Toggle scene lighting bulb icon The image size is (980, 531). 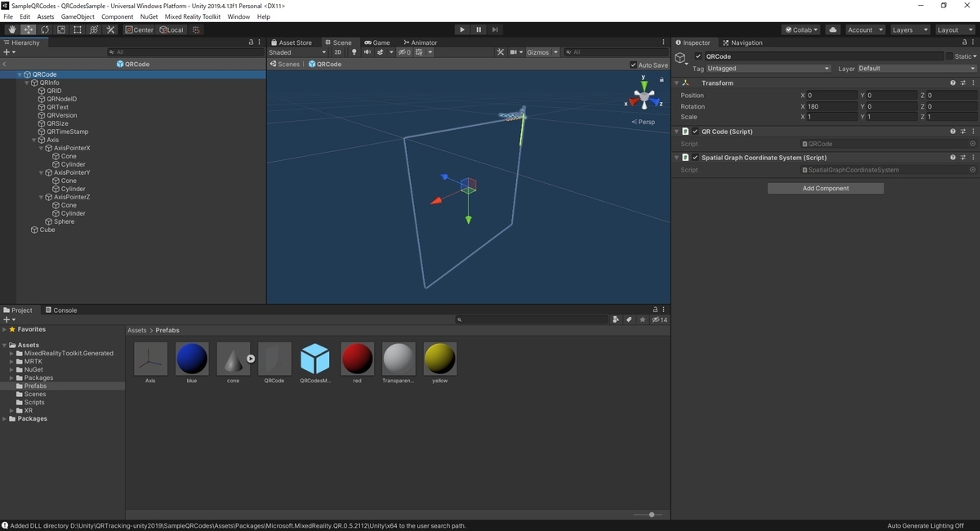(354, 52)
